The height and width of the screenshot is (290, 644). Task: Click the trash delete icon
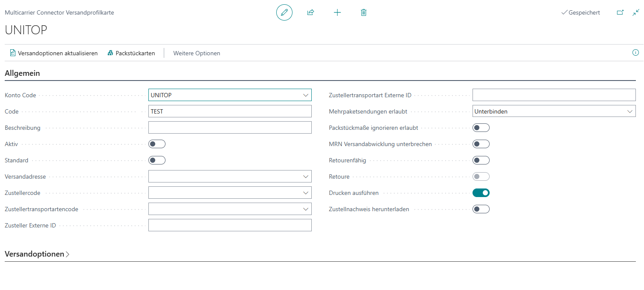[x=363, y=12]
